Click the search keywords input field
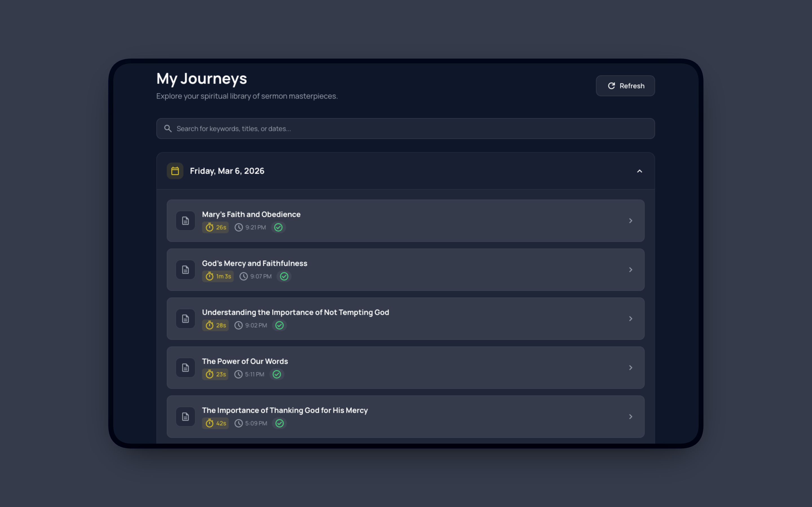The image size is (812, 507). 405,128
